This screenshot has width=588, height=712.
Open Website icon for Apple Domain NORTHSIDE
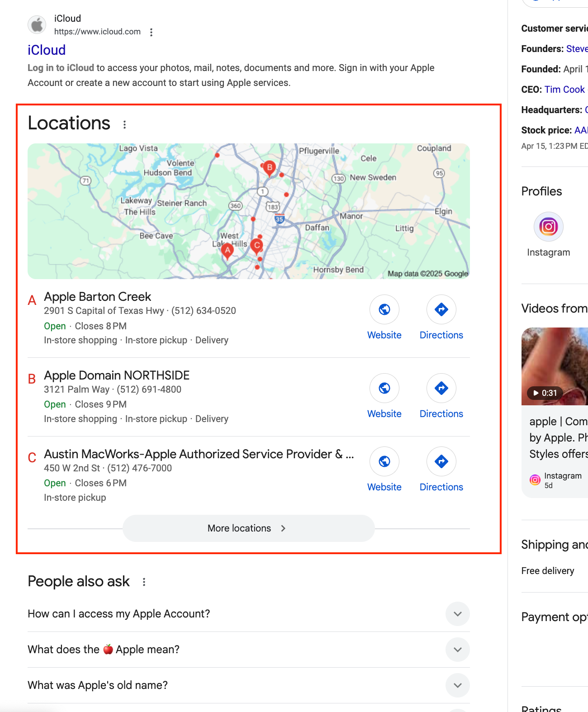[384, 388]
